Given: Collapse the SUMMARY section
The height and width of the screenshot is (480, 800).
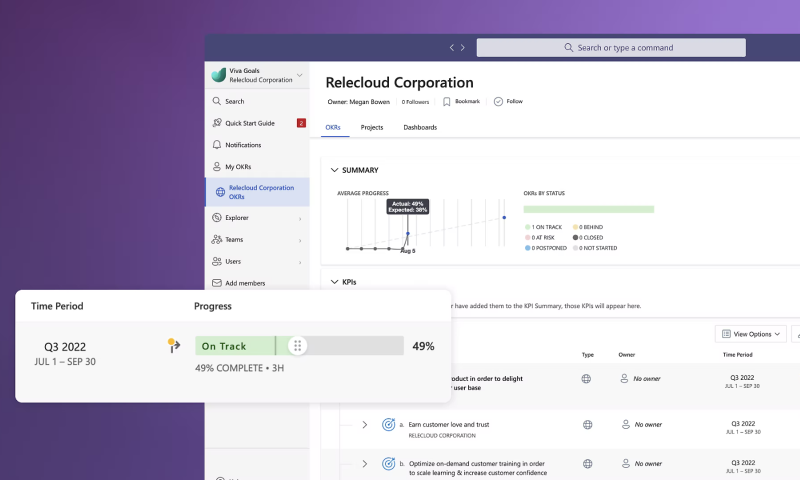Looking at the screenshot, I should [x=334, y=170].
